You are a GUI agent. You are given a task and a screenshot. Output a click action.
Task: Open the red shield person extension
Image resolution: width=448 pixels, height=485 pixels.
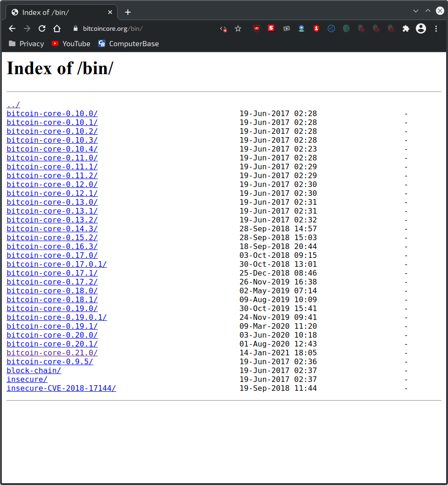pyautogui.click(x=316, y=28)
